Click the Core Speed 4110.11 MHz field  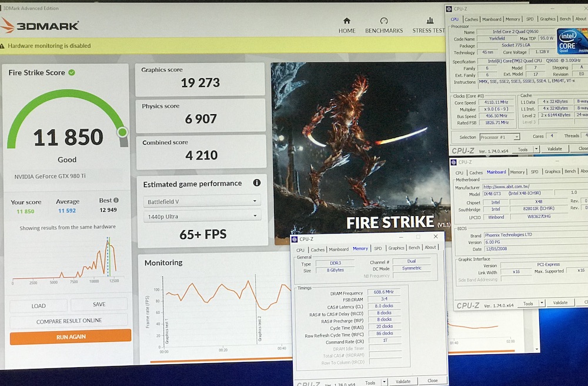click(x=496, y=102)
